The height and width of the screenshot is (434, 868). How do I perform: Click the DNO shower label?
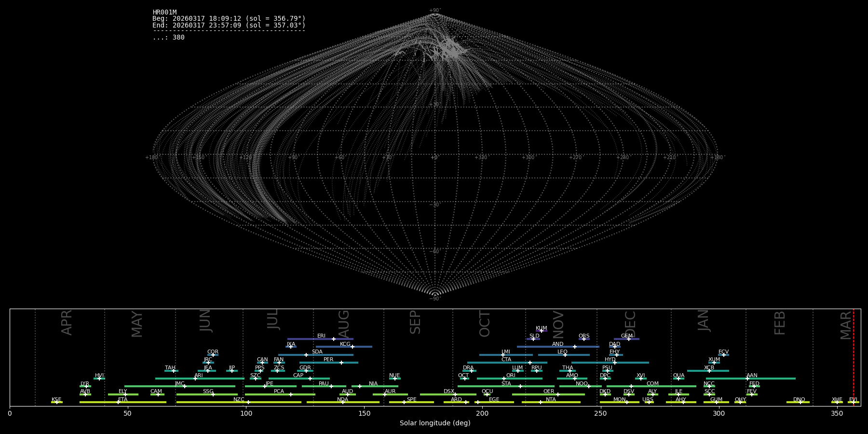coord(799,400)
